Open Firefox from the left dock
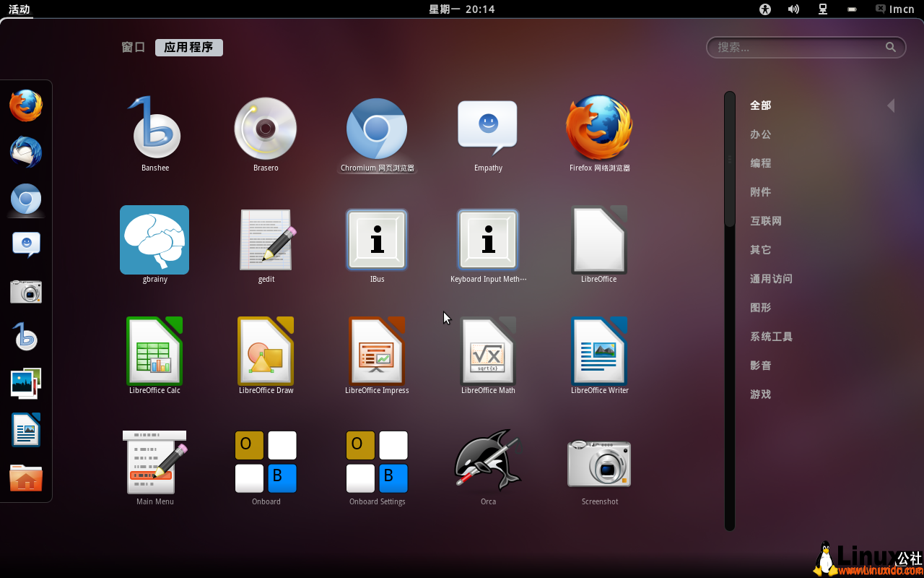 point(26,105)
